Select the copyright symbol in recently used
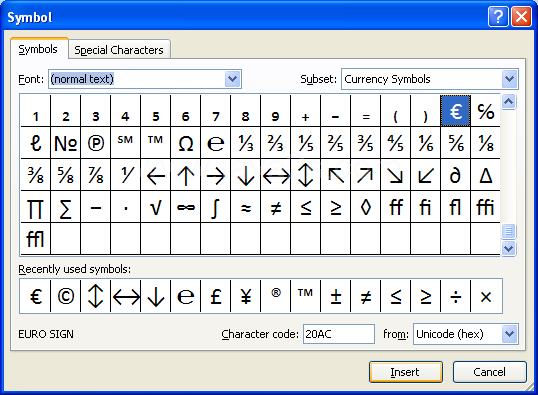Image resolution: width=538 pixels, height=395 pixels. click(66, 296)
